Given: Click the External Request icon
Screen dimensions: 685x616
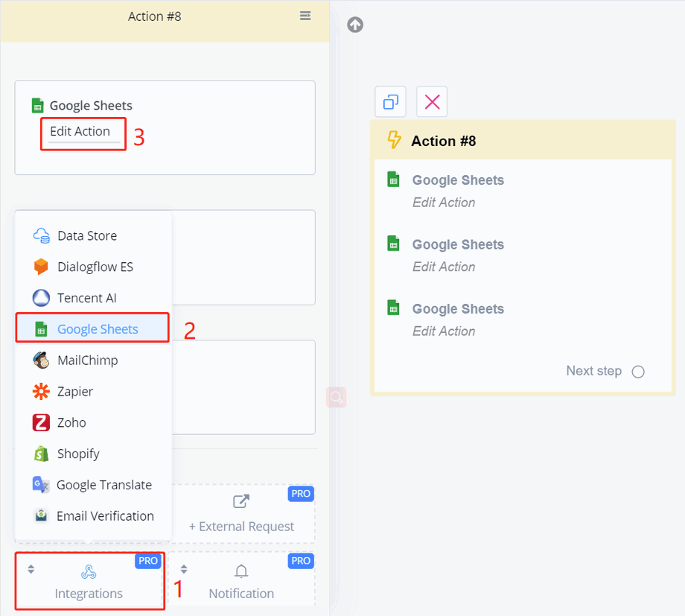Looking at the screenshot, I should 241,502.
